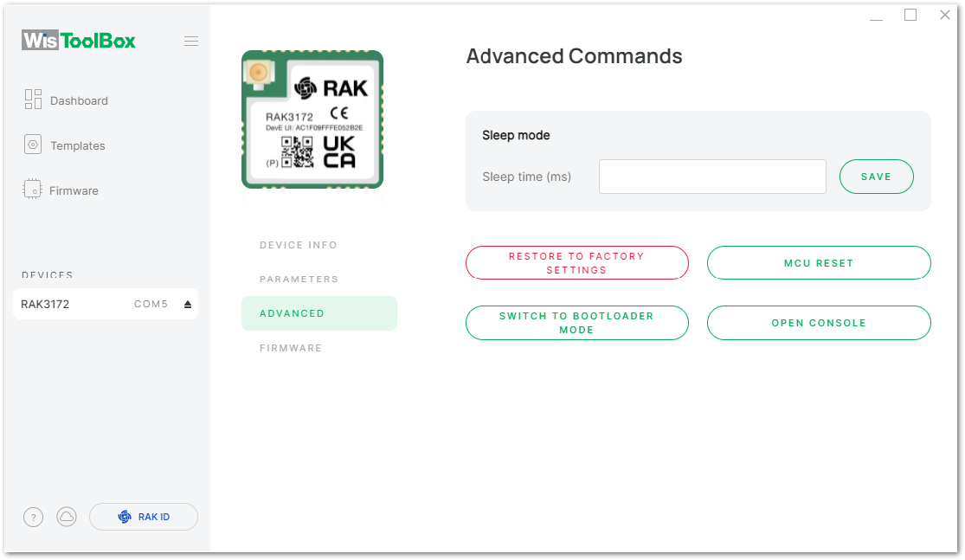Click Open Console button

pos(819,323)
